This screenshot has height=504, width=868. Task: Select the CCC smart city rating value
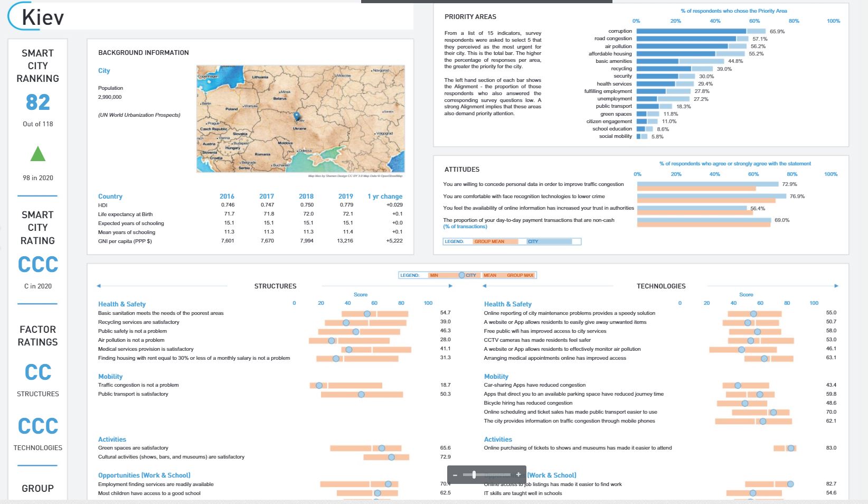click(x=38, y=264)
